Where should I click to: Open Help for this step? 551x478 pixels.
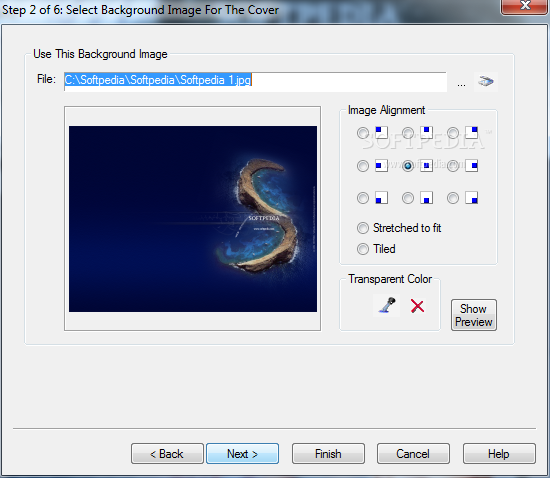499,454
